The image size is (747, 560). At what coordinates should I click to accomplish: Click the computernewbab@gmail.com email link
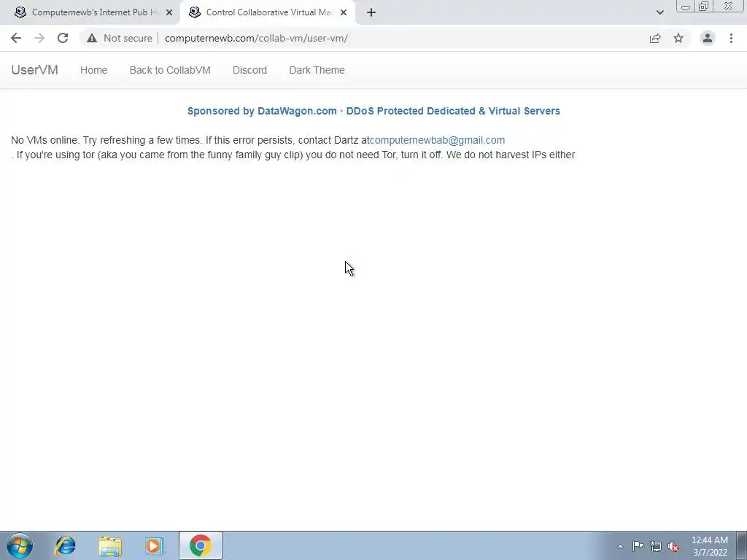[438, 140]
